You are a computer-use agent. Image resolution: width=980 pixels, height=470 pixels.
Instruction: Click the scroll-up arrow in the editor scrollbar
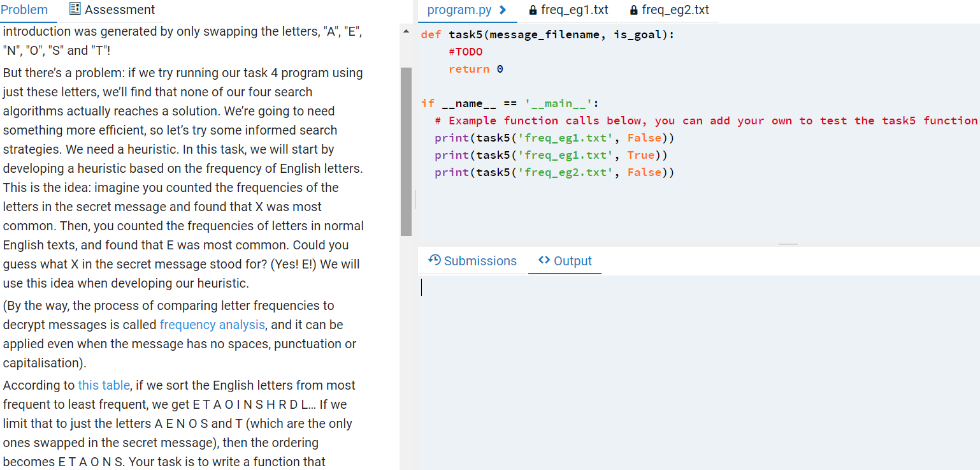coord(406,29)
